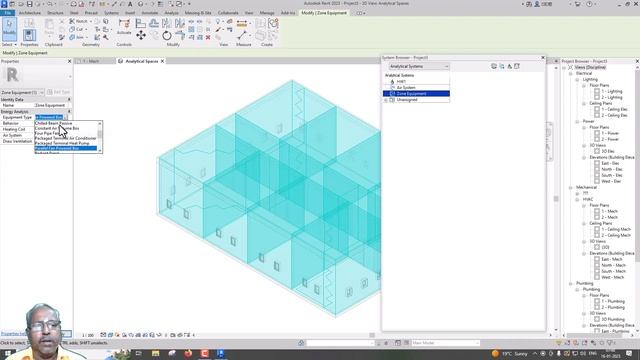Choose 'Packaged Terminal Heat Pump' option
The width and height of the screenshot is (640, 360).
(x=62, y=143)
